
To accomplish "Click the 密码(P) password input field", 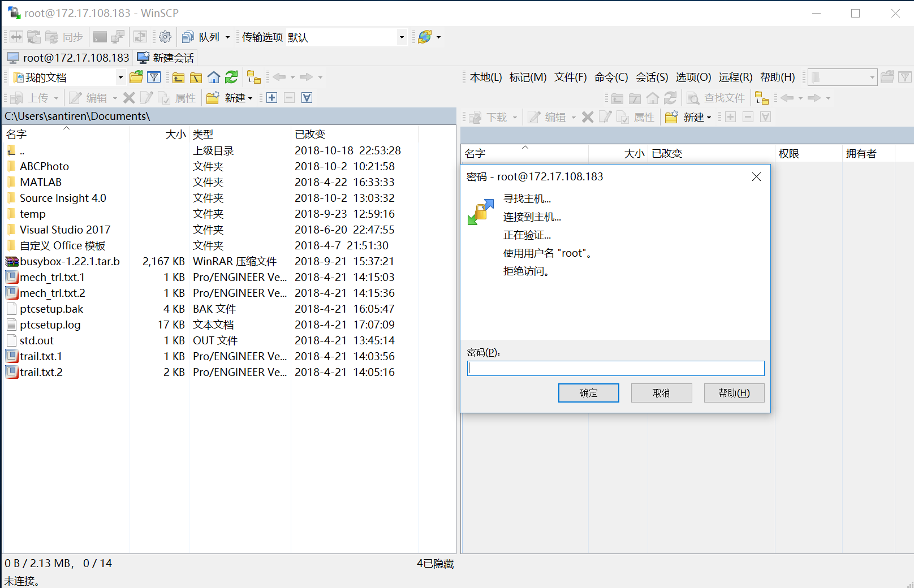I will (615, 369).
